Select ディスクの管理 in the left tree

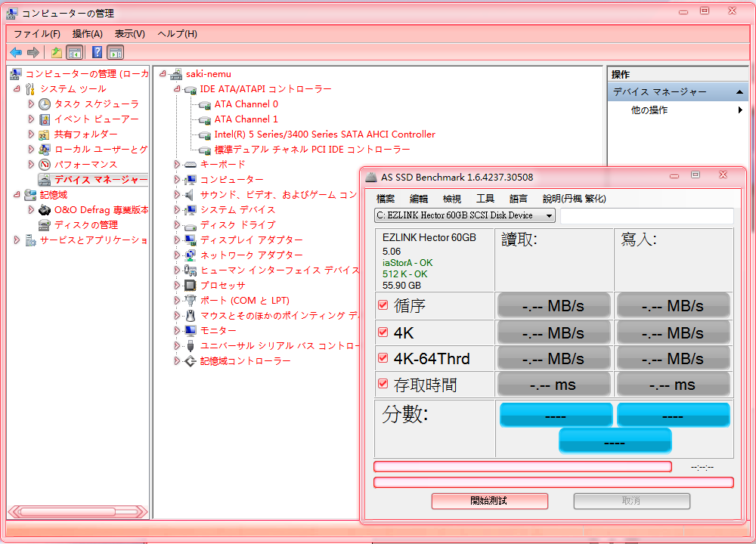pyautogui.click(x=85, y=225)
